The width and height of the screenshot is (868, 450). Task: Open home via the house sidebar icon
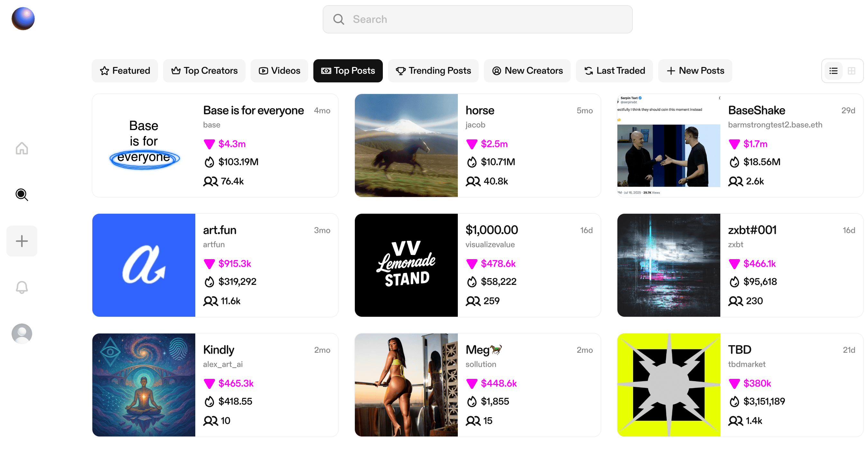[22, 148]
